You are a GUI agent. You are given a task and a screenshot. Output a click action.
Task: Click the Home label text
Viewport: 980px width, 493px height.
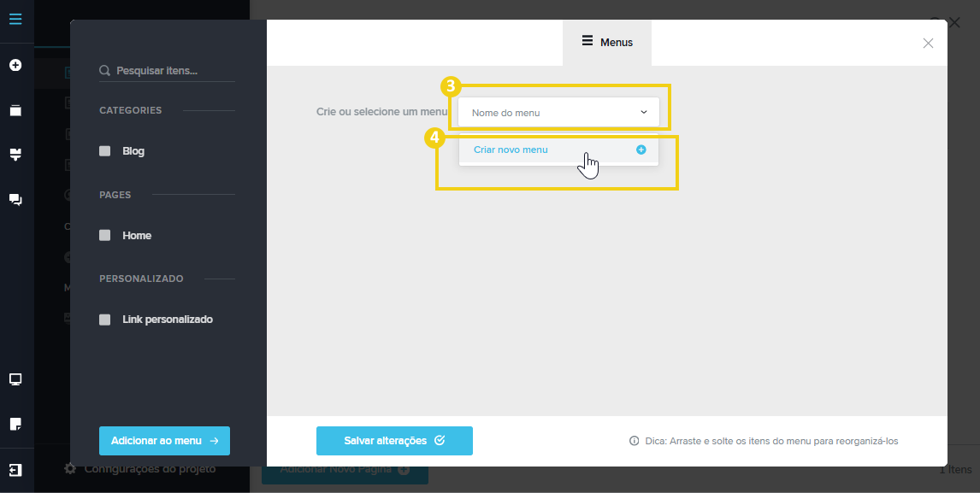(137, 236)
